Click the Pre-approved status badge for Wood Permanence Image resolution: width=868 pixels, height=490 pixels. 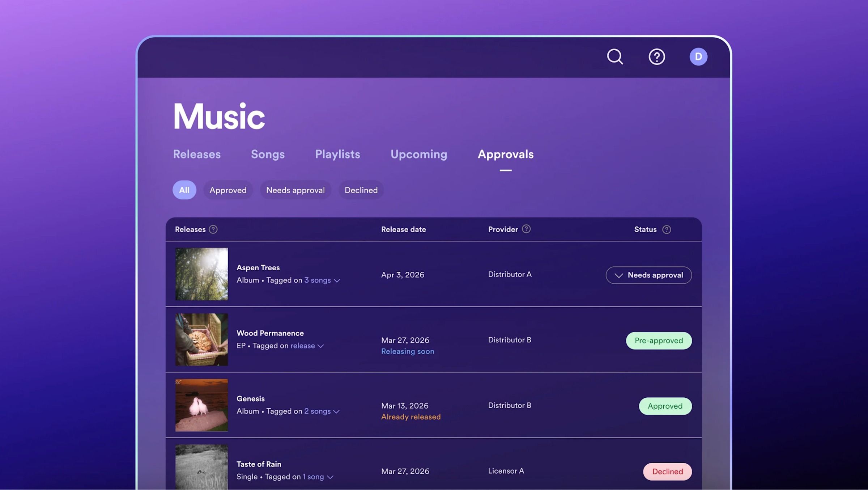pyautogui.click(x=659, y=341)
